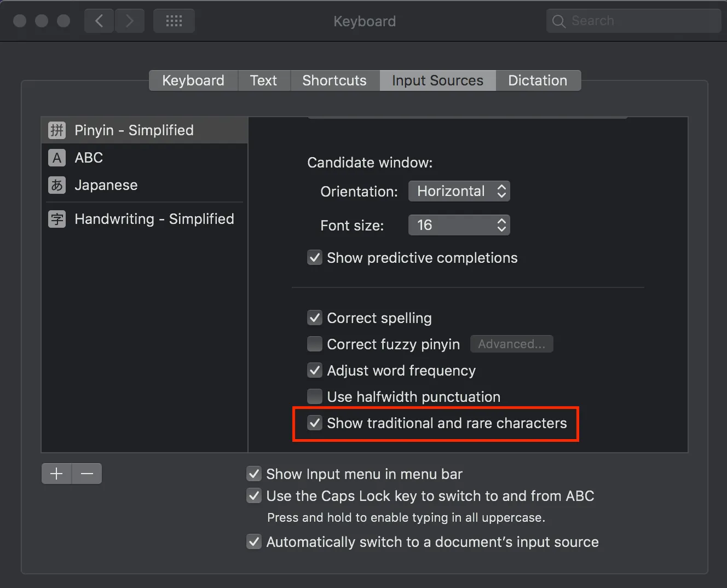Go back with the left arrow
Image resolution: width=727 pixels, height=588 pixels.
[99, 21]
